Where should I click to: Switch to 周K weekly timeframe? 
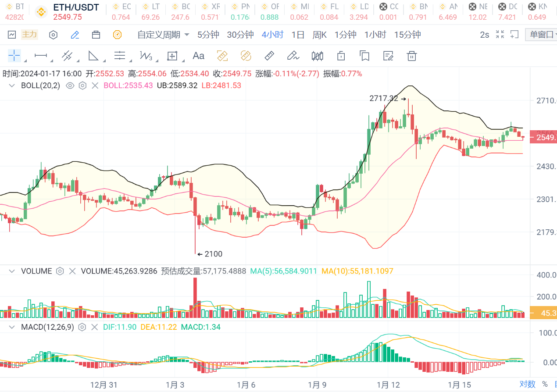[x=319, y=35]
